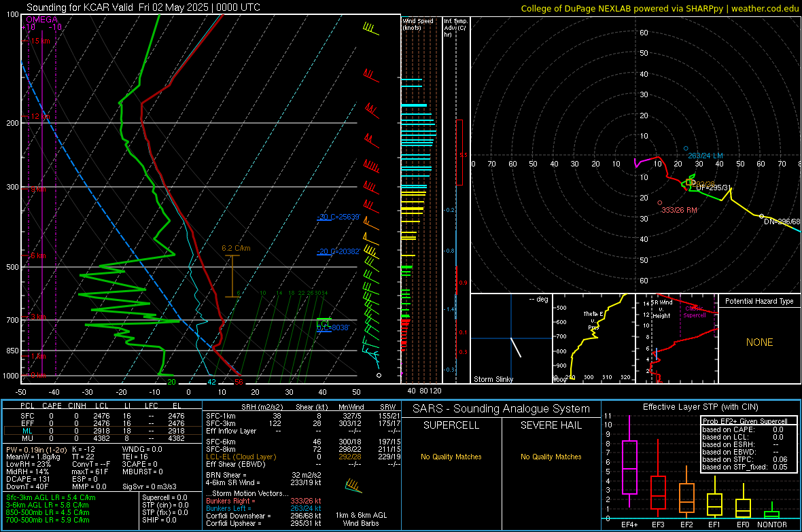Click the LCL marker on the skew-T

coord(323,322)
